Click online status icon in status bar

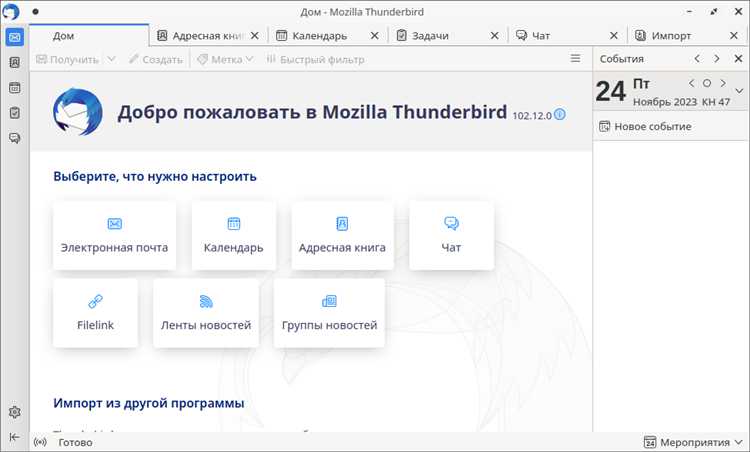point(40,442)
